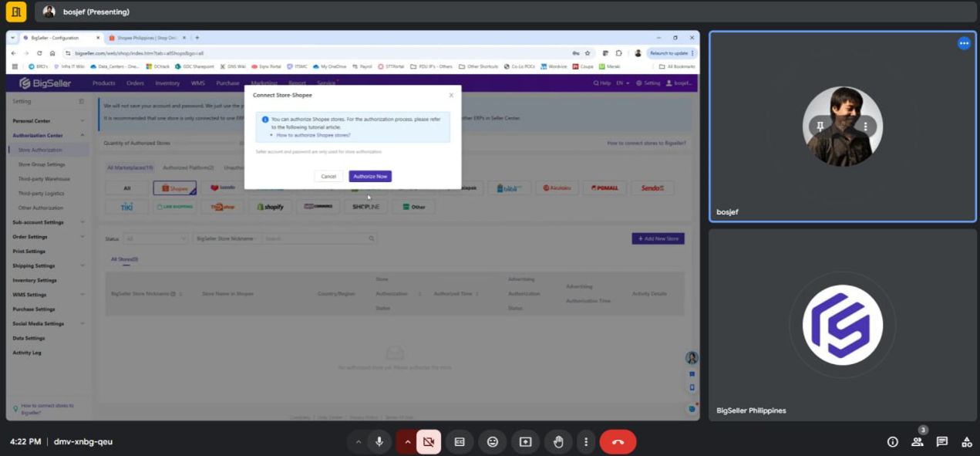Screen dimensions: 980x456
Task: Click the BigSeller Philippines participant tile
Action: 842,325
